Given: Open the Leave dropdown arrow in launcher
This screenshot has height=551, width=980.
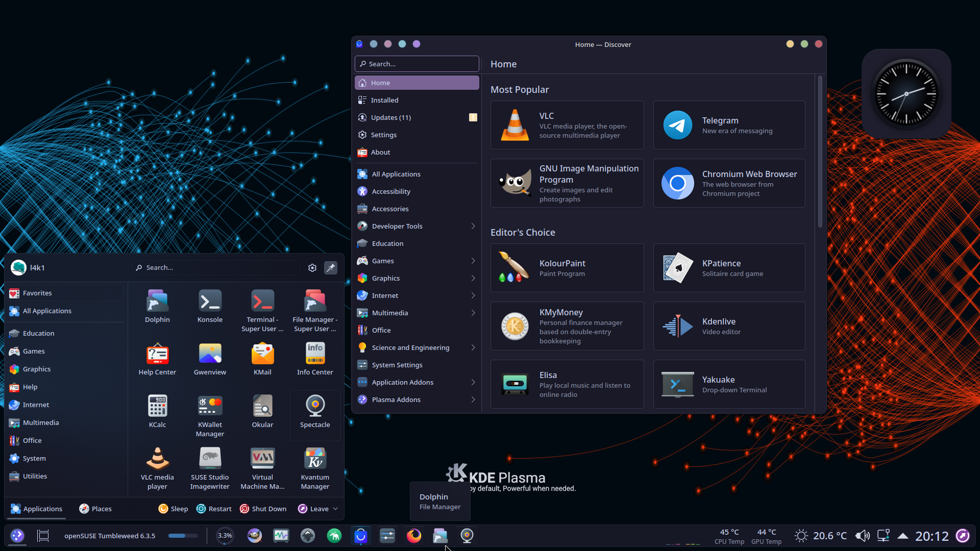Looking at the screenshot, I should [335, 509].
